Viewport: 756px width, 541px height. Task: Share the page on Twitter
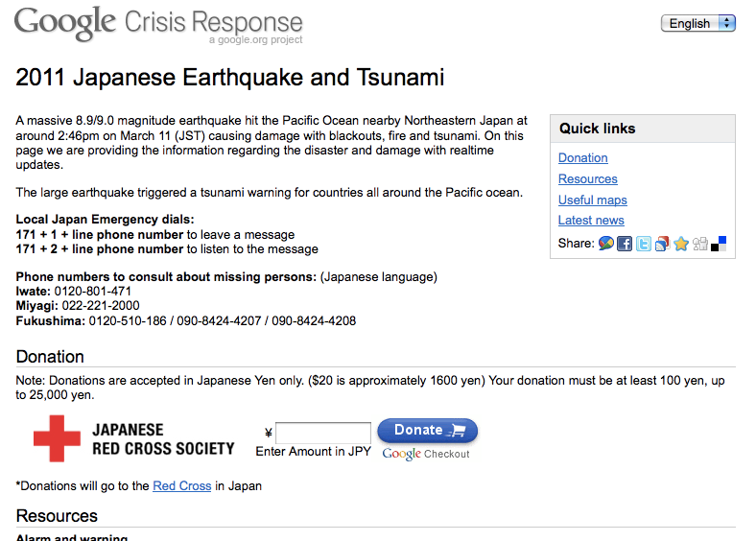(644, 244)
